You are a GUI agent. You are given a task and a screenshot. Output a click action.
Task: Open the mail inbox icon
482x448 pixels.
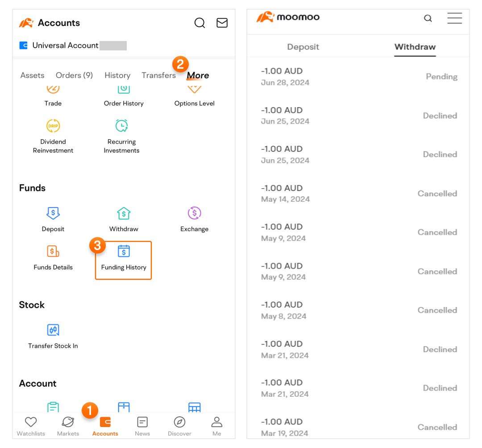(x=222, y=23)
